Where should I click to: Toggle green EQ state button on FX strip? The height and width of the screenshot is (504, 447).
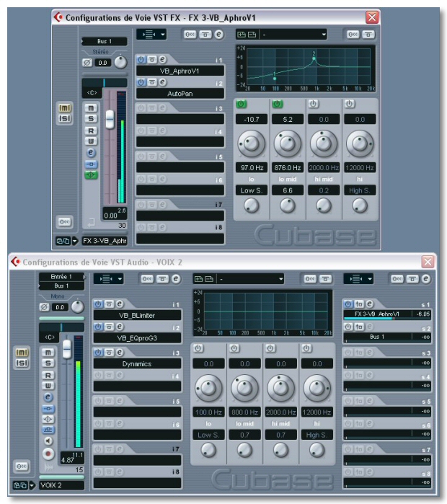(x=91, y=175)
